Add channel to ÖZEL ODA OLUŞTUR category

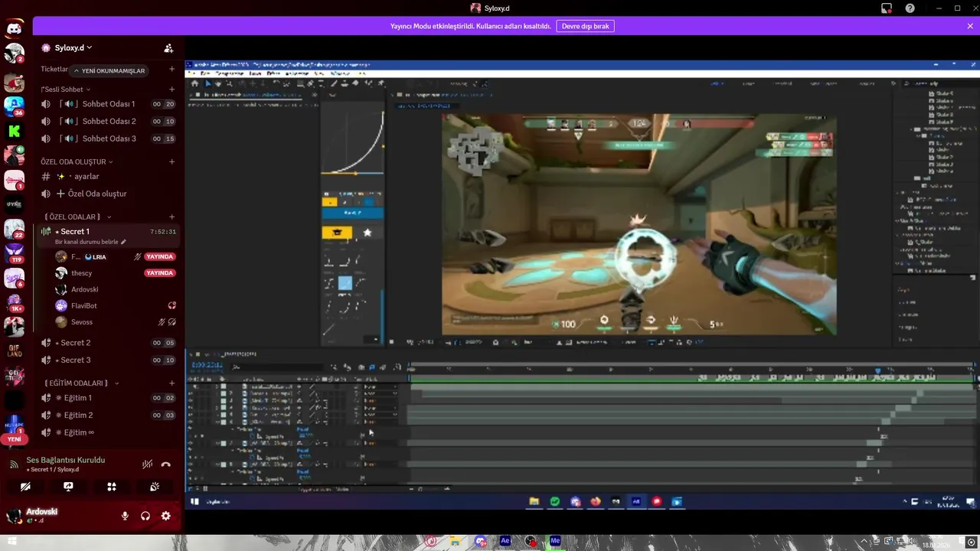[x=171, y=161]
